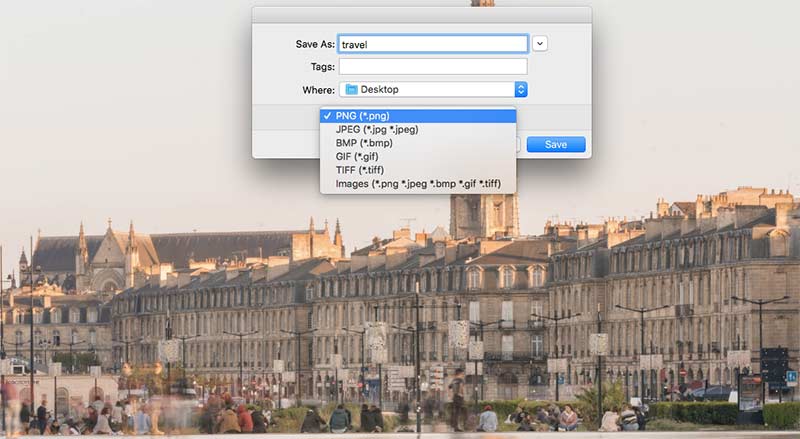
Task: Click the Desktop folder icon in Where
Action: click(x=351, y=90)
